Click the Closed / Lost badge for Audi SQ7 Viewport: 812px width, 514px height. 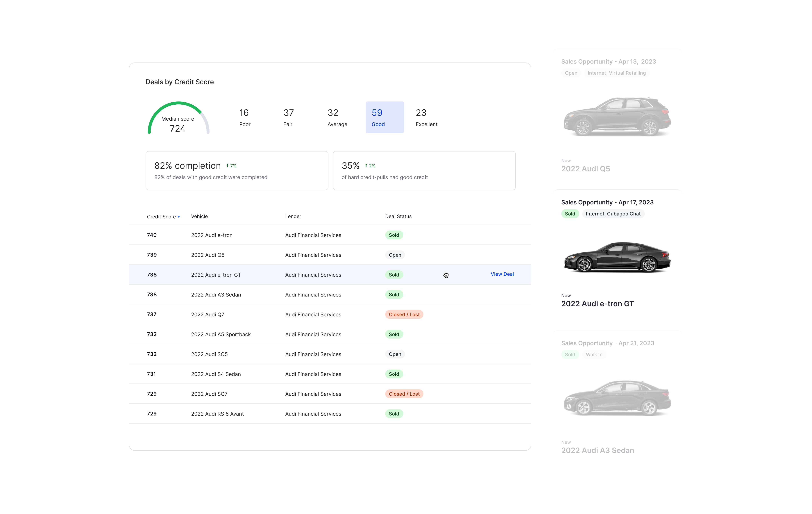(x=404, y=394)
